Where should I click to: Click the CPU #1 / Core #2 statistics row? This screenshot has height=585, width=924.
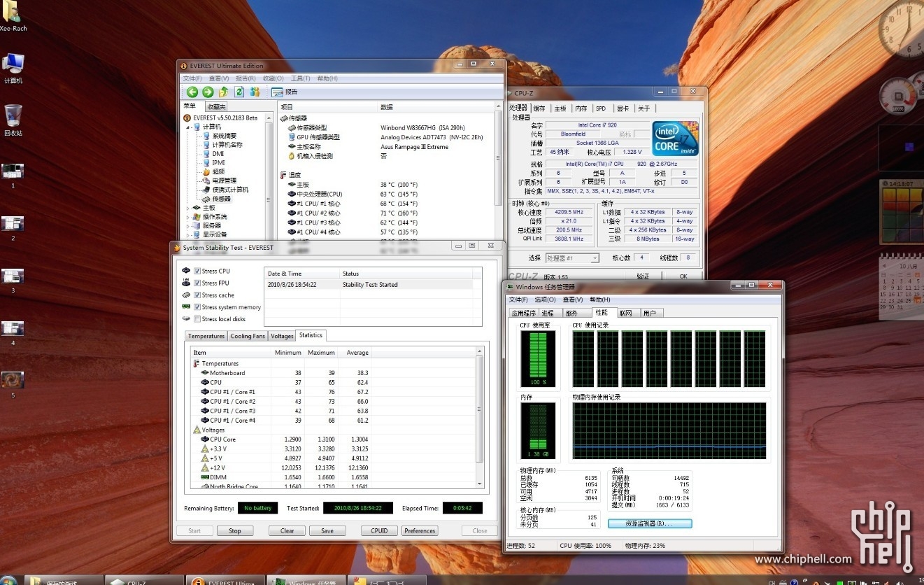coord(333,402)
